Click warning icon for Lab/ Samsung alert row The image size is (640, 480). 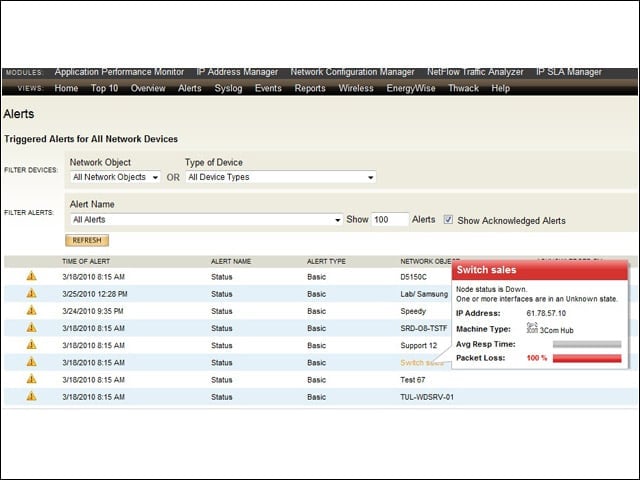31,293
